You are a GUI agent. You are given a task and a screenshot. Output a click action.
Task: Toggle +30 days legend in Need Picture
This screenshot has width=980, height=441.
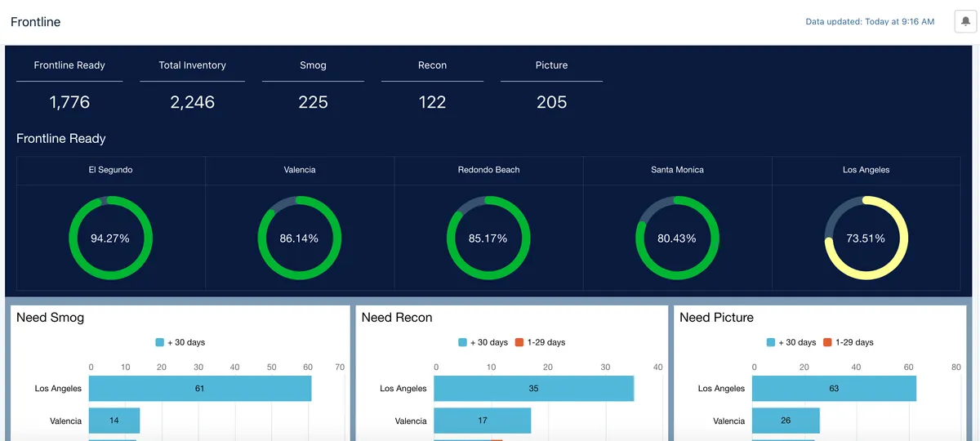[791, 342]
